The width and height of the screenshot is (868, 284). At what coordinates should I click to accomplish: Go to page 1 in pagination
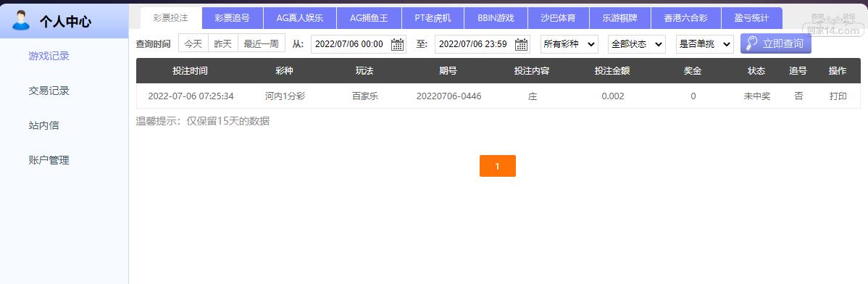click(498, 166)
